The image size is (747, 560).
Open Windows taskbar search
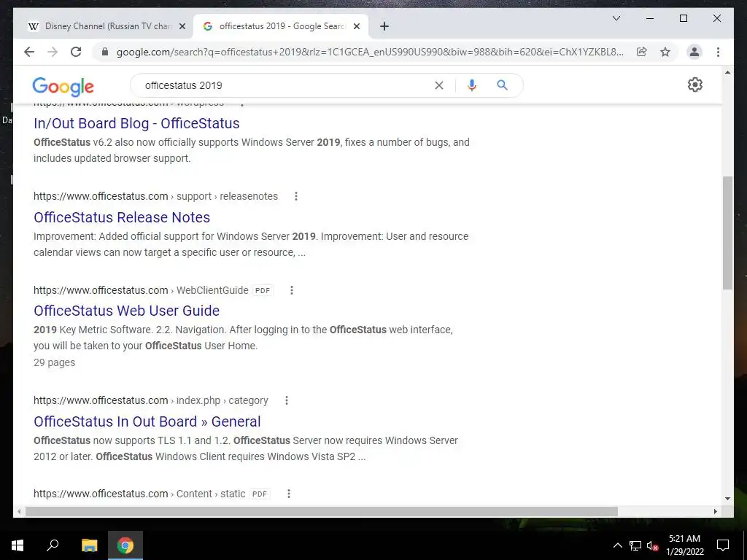coord(53,545)
